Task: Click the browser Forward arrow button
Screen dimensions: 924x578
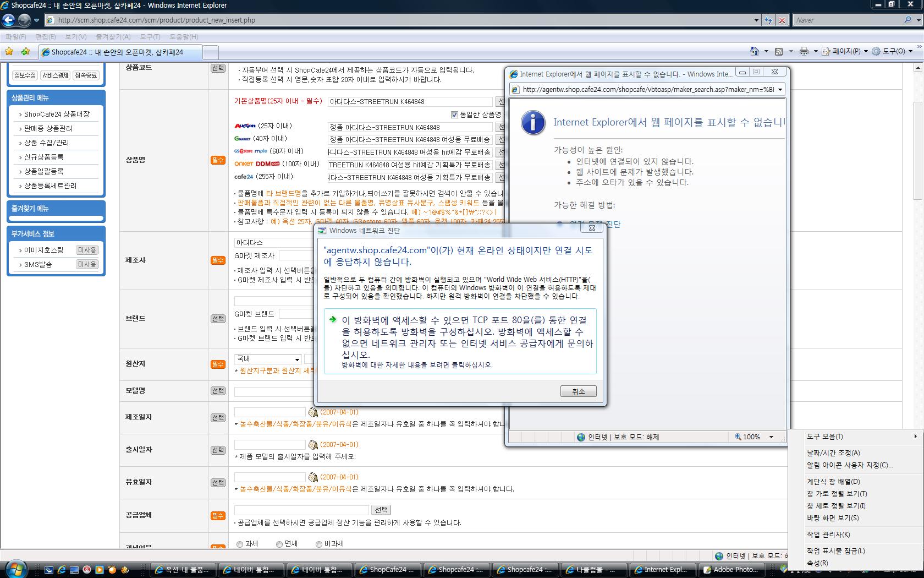Action: coord(24,20)
